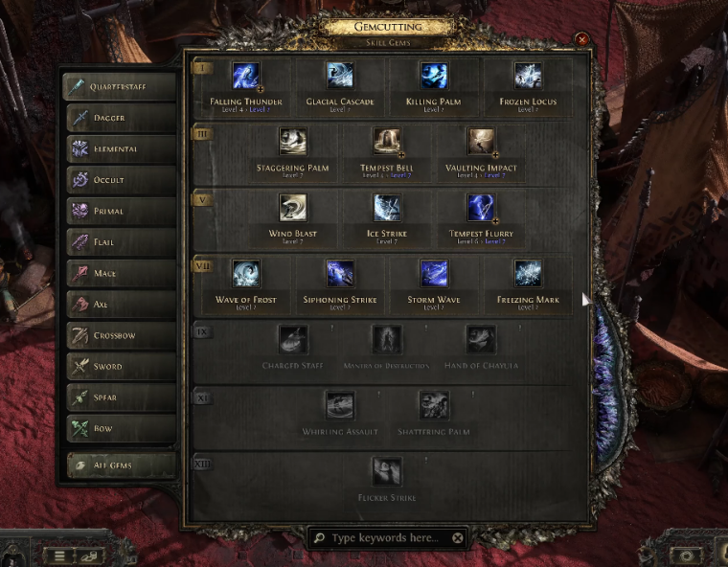The height and width of the screenshot is (567, 728).
Task: Pick the Killing Palm skill icon
Action: (x=434, y=76)
